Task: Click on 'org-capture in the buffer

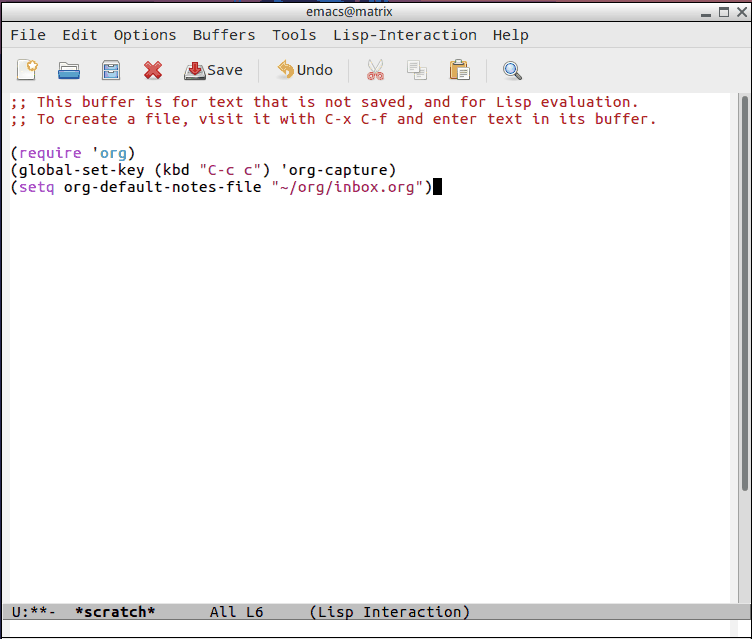Action: 334,170
